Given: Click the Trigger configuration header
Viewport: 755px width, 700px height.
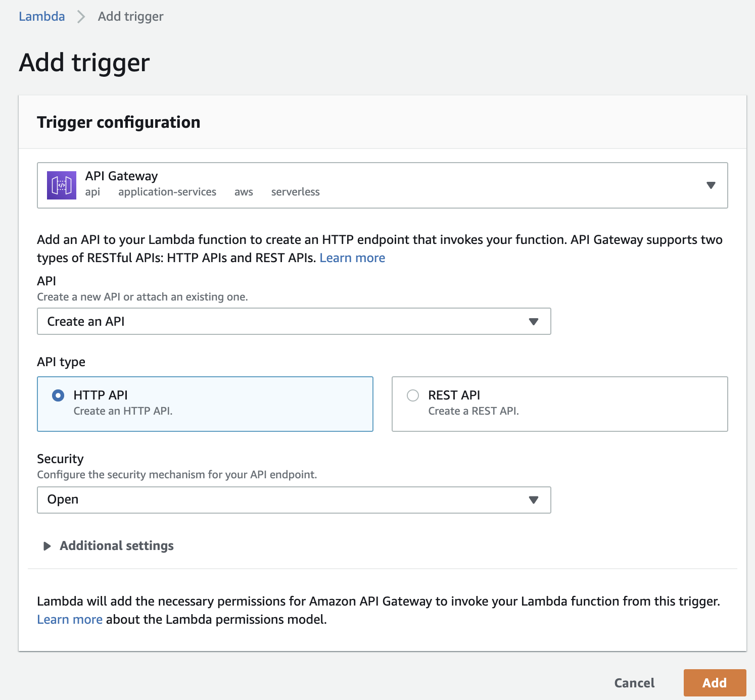Looking at the screenshot, I should [118, 122].
